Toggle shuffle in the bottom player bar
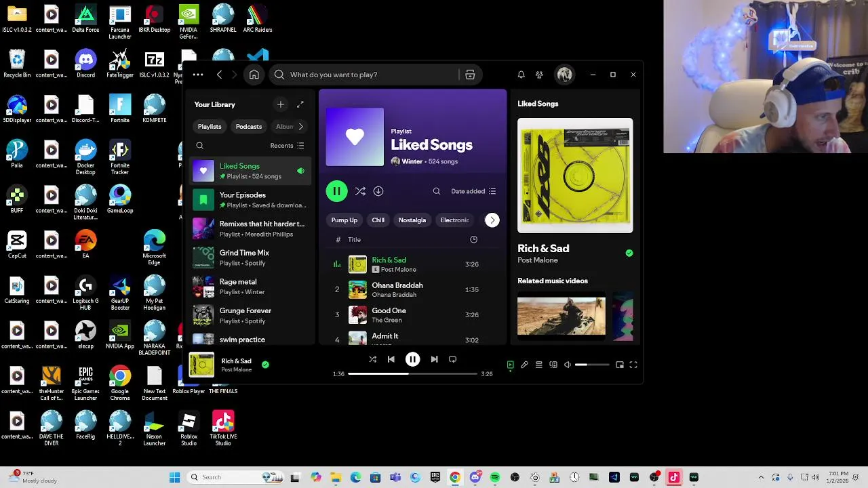The image size is (868, 488). point(372,359)
